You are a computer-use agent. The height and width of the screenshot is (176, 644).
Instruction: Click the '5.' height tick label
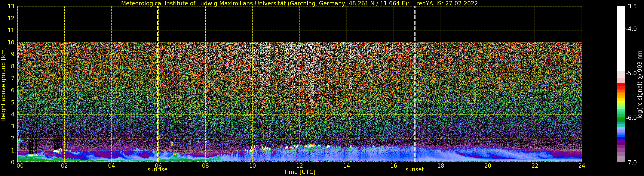point(13,102)
